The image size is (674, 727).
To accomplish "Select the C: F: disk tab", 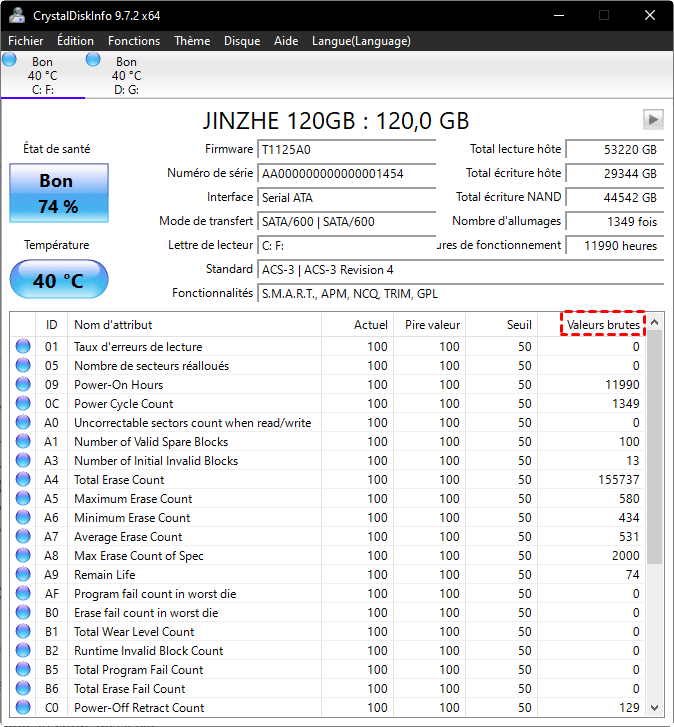I will pyautogui.click(x=43, y=75).
